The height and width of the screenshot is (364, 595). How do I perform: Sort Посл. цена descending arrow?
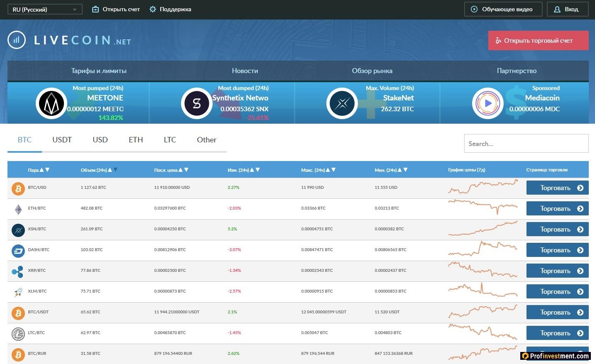(186, 170)
